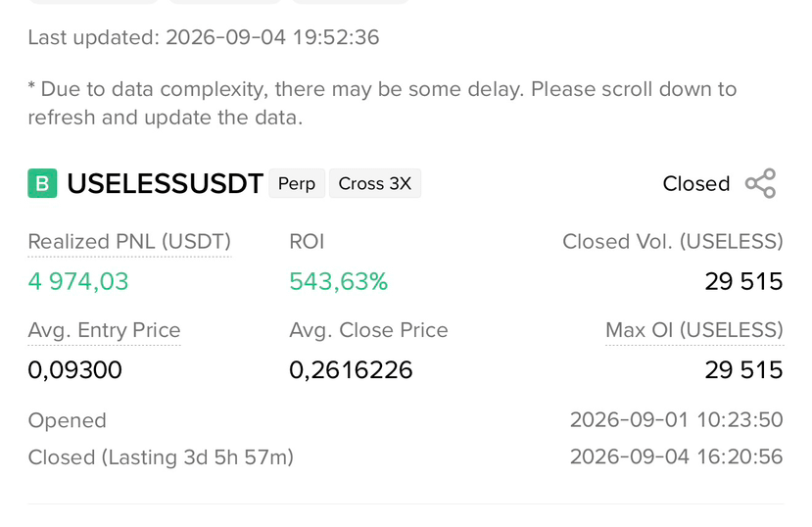
Task: Tap the Cross 3X leverage tag
Action: click(375, 183)
